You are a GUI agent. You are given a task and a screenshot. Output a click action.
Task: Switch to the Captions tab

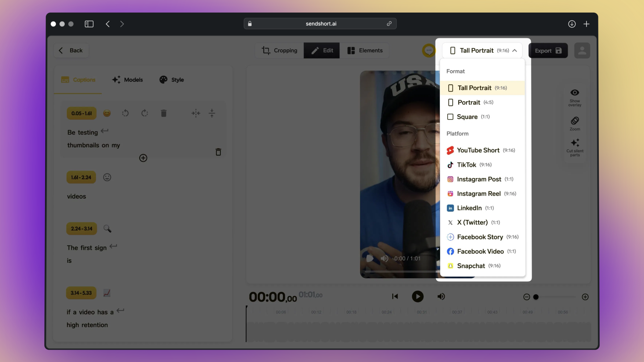(78, 80)
